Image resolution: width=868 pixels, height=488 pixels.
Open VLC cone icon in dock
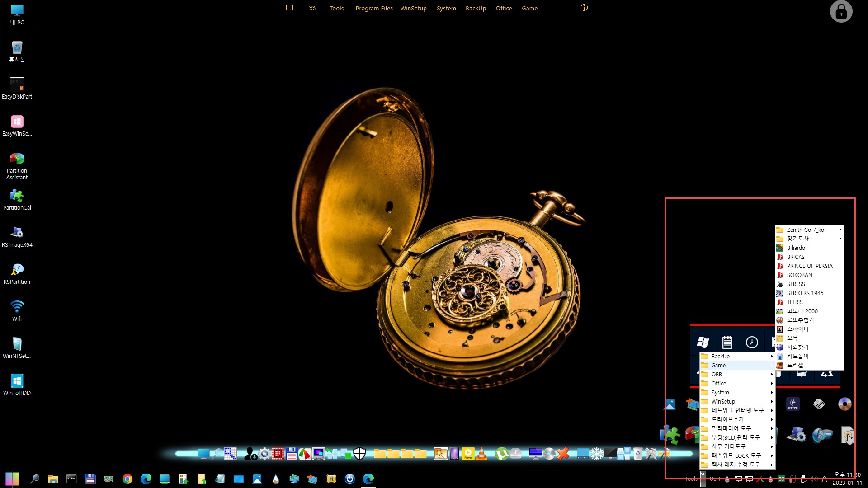(482, 454)
